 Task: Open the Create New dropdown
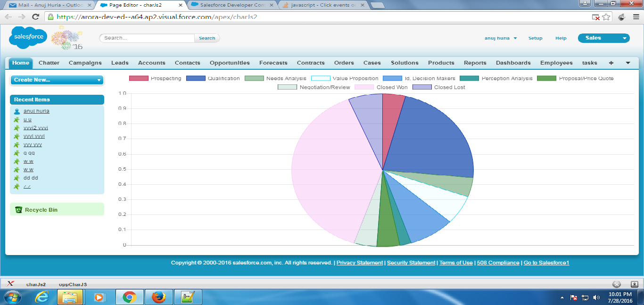(x=57, y=80)
